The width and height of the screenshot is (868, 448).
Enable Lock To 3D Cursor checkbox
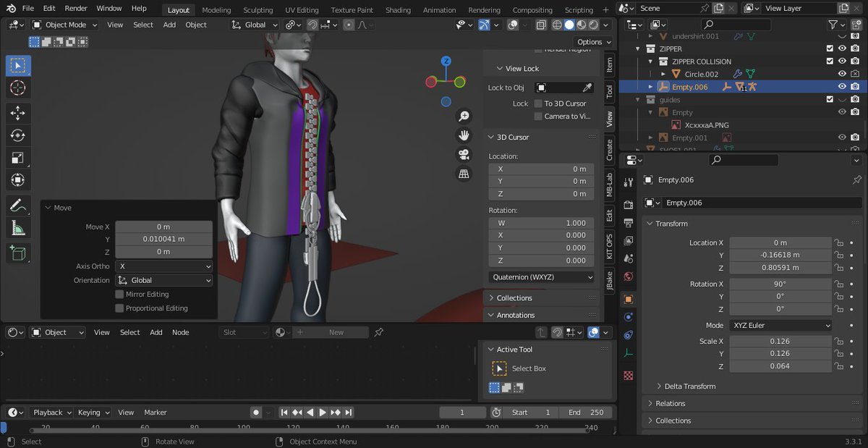pos(538,103)
